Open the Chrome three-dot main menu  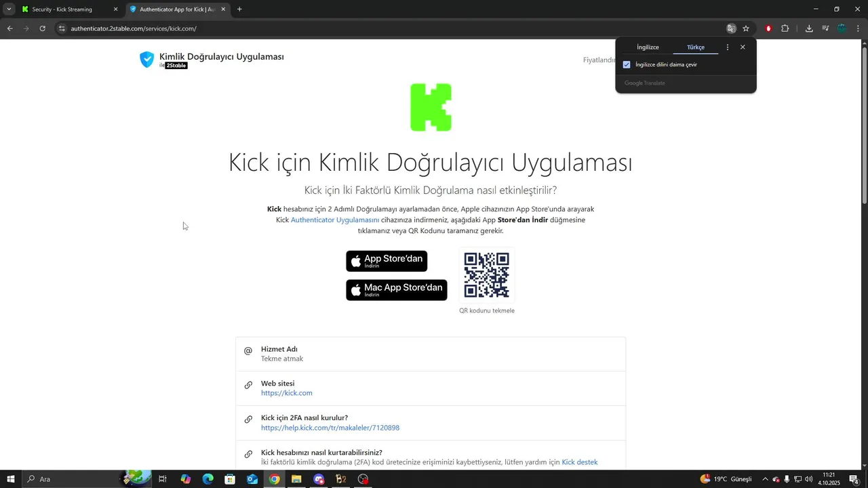[x=857, y=28]
